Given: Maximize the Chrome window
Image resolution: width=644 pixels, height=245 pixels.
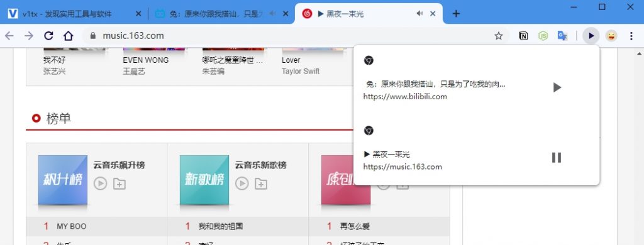Looking at the screenshot, I should click(602, 6).
